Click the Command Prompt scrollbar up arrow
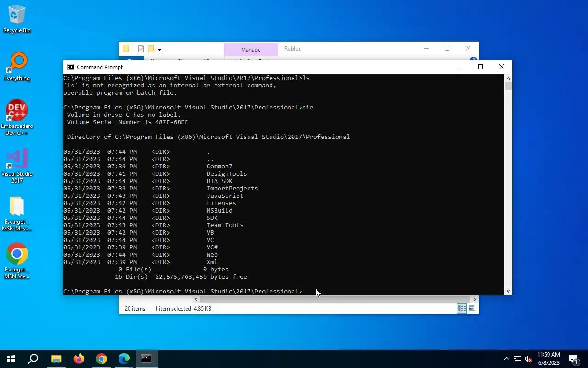The height and width of the screenshot is (368, 588). [508, 78]
